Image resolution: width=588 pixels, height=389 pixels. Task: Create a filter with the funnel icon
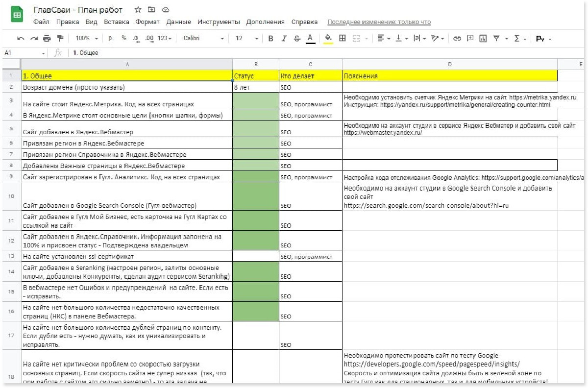[x=496, y=38]
